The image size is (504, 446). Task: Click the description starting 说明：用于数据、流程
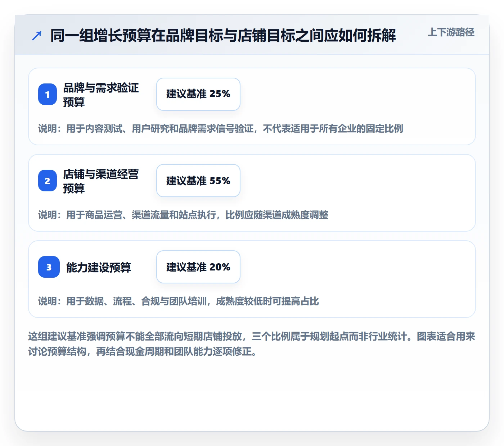pyautogui.click(x=179, y=301)
